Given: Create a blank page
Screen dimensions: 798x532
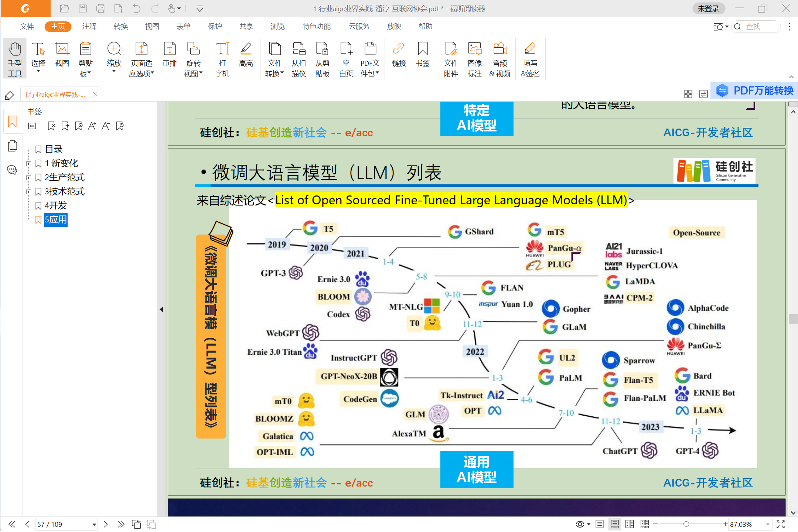Looking at the screenshot, I should click(x=346, y=58).
